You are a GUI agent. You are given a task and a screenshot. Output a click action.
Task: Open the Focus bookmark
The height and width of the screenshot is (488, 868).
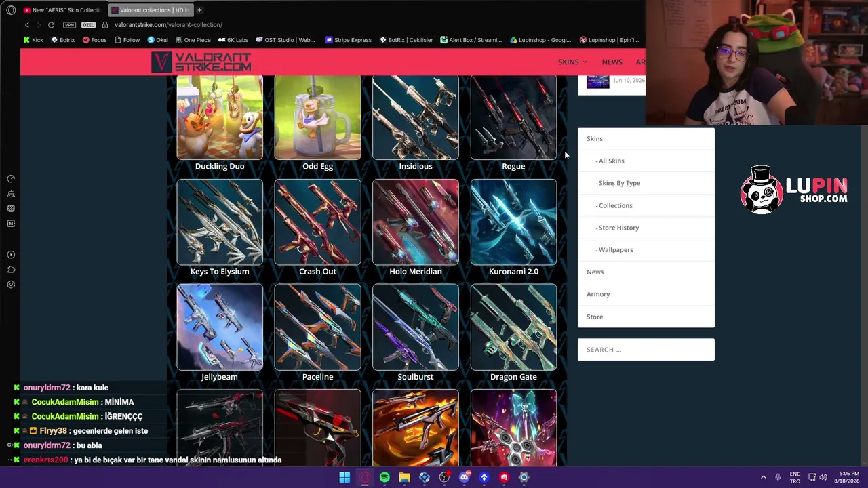94,40
